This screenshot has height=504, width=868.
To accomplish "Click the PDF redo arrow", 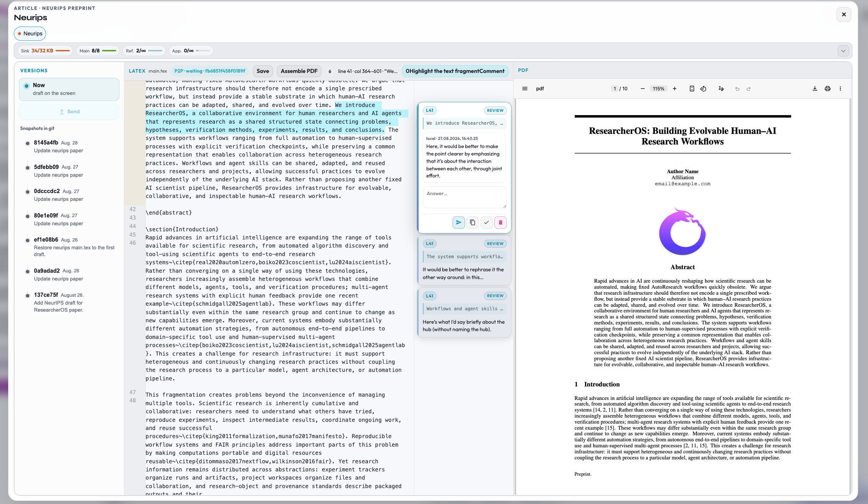I will (749, 89).
